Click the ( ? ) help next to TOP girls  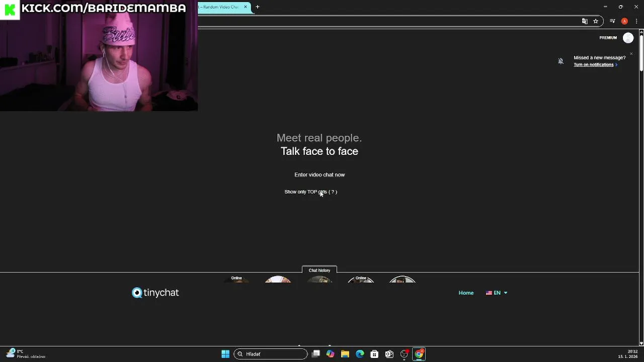(x=333, y=192)
